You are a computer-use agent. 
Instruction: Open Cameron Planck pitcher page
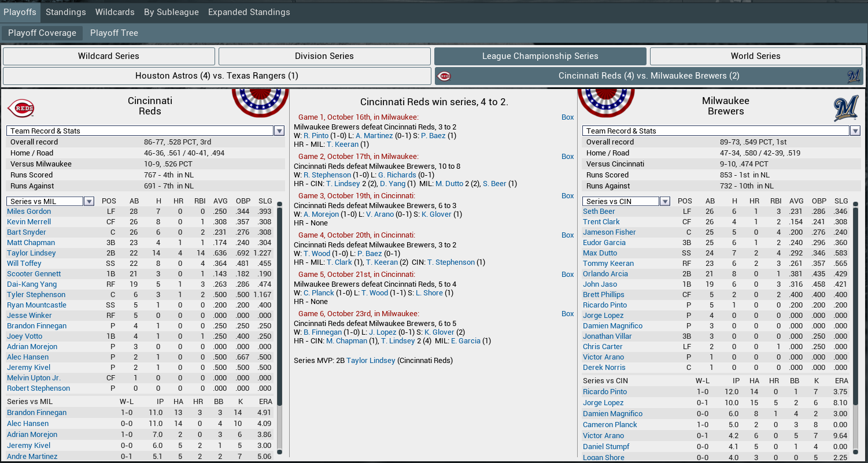click(610, 425)
